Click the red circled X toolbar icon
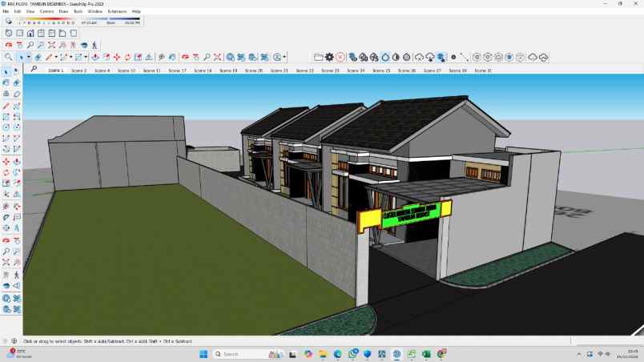Viewport: 644px width, 362px height. (340, 58)
